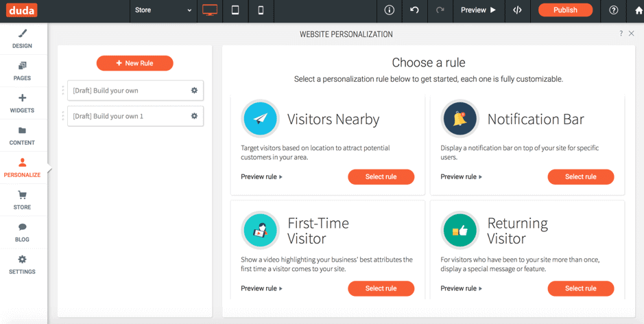644x324 pixels.
Task: Click the 'Visitors Nearby' heading
Action: [x=333, y=119]
